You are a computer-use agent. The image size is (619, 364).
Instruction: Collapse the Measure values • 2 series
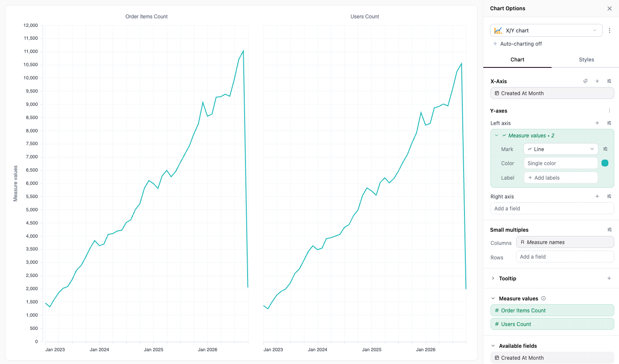[496, 135]
